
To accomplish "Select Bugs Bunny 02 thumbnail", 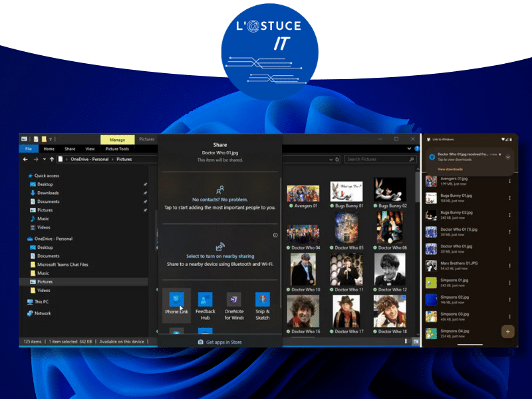I will 390,193.
